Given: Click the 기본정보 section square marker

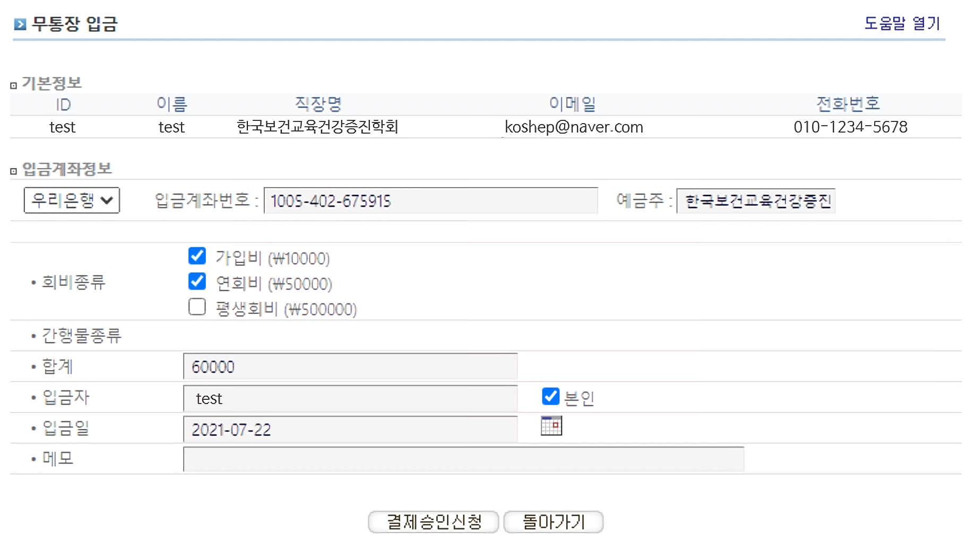Looking at the screenshot, I should coord(14,85).
